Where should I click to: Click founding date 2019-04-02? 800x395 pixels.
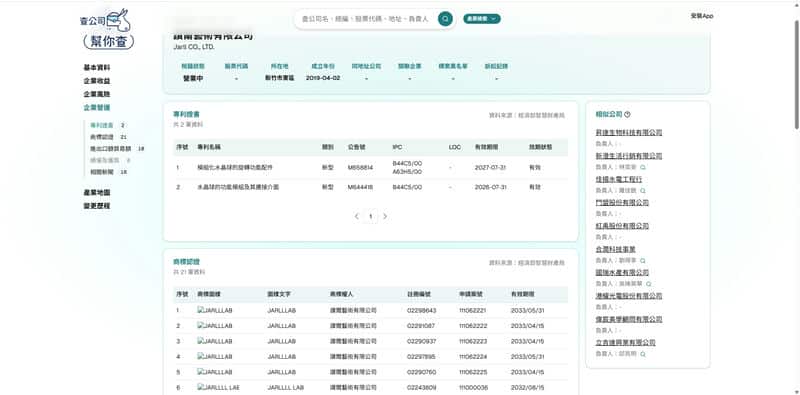323,78
